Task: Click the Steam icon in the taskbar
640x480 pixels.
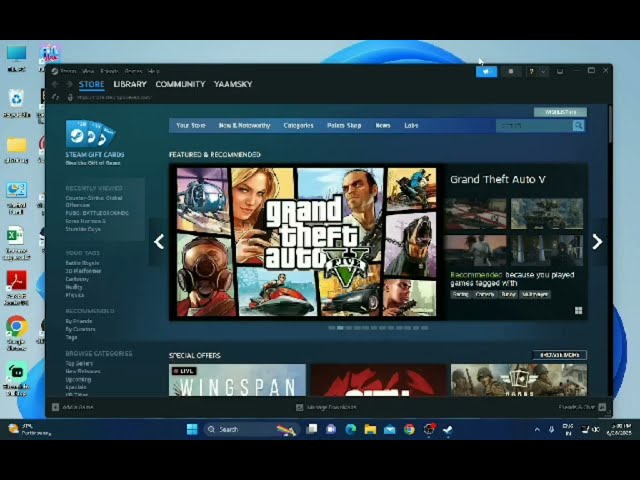Action: coord(448,429)
